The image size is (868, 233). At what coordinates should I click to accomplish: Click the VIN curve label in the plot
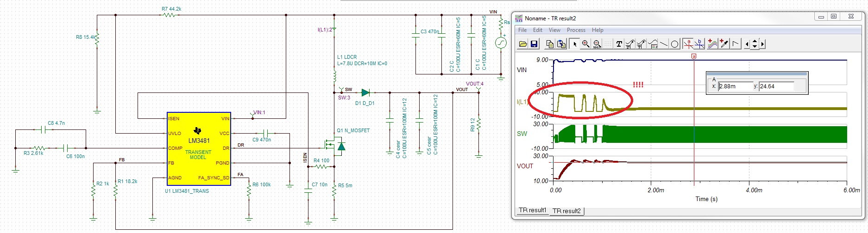pyautogui.click(x=522, y=70)
